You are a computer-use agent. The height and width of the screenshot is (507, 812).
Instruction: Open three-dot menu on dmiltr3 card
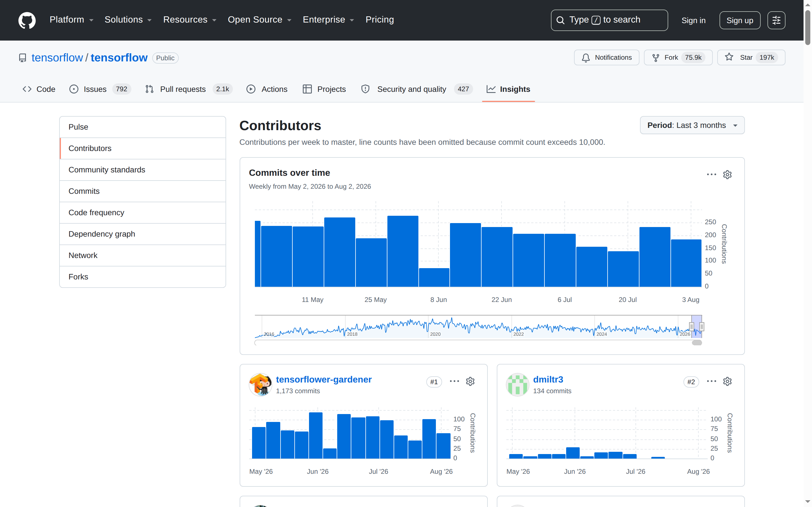[x=711, y=381]
